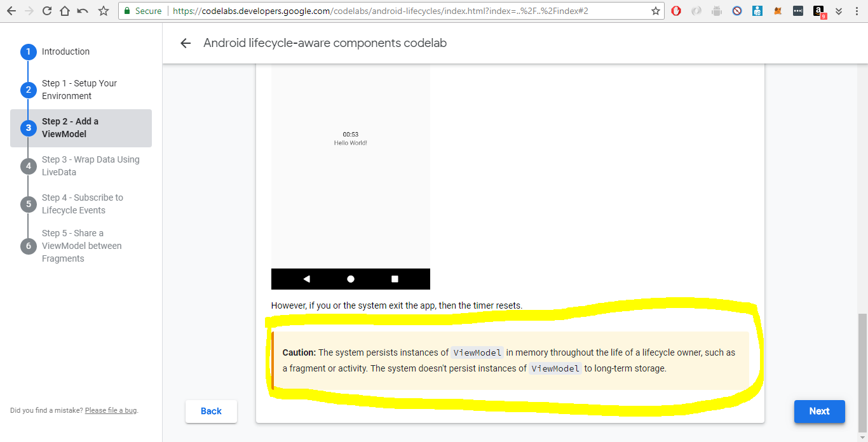Click the numbered circle 6 in sidebar
Viewport: 868px width, 442px height.
[28, 246]
